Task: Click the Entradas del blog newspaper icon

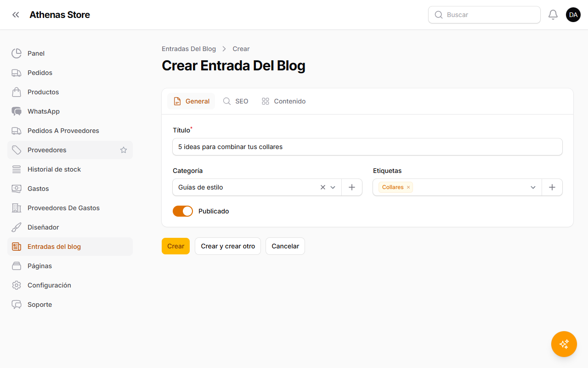Action: point(17,247)
